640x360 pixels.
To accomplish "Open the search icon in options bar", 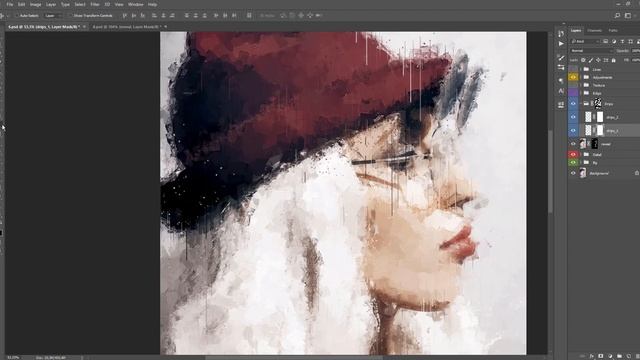I will tap(618, 16).
